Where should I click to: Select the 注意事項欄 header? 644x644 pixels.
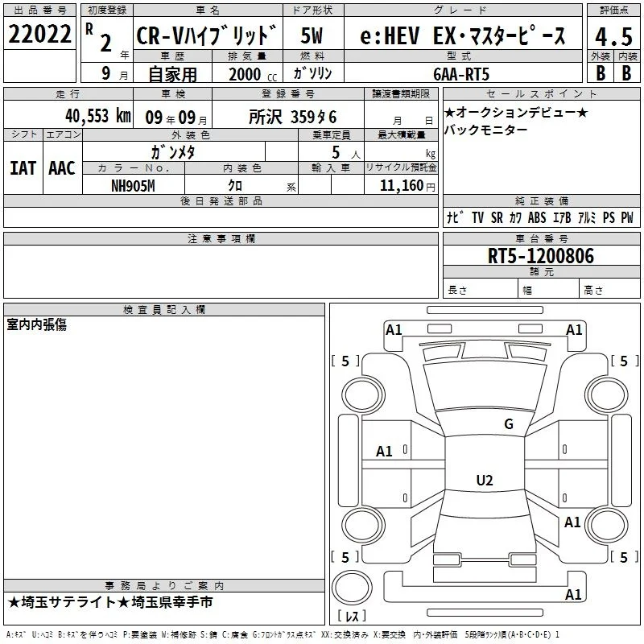[221, 238]
